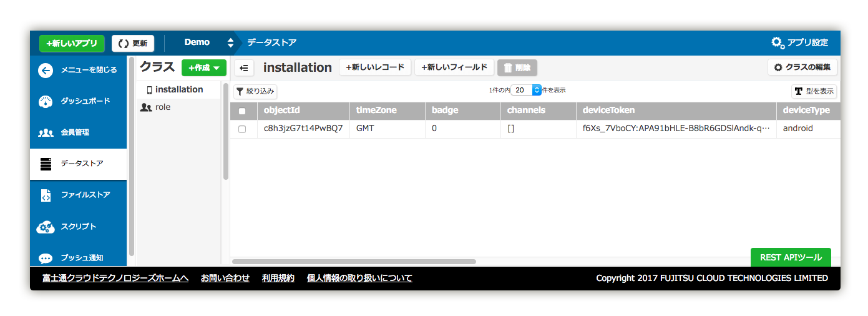Select the role class in the list

[178, 107]
